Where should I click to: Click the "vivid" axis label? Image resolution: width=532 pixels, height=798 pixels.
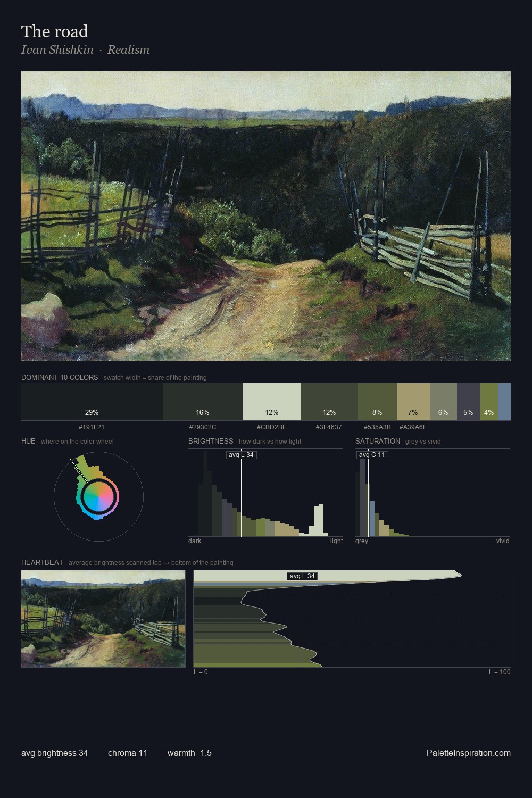pyautogui.click(x=503, y=541)
